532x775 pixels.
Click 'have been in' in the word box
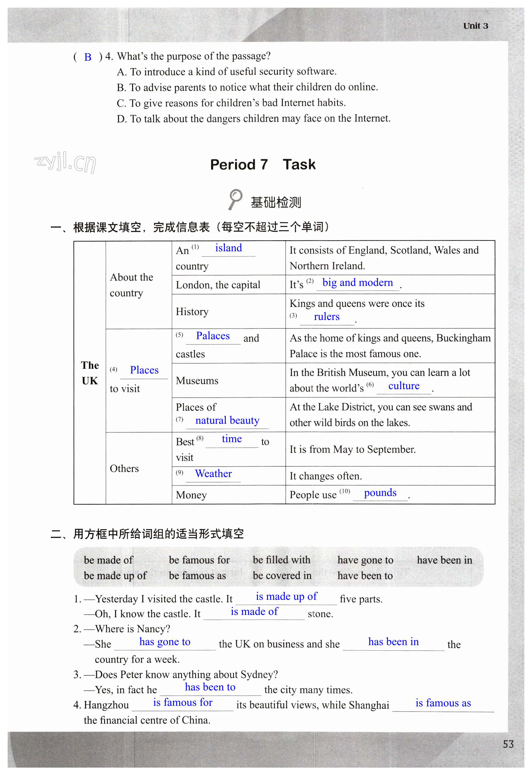[444, 560]
